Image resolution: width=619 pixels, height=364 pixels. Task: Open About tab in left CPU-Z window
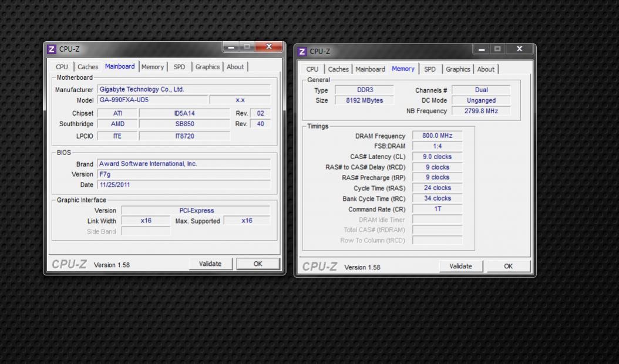[236, 67]
